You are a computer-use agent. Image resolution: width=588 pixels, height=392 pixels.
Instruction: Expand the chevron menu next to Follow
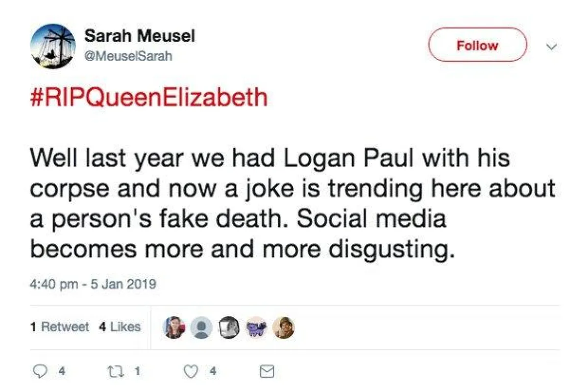552,47
